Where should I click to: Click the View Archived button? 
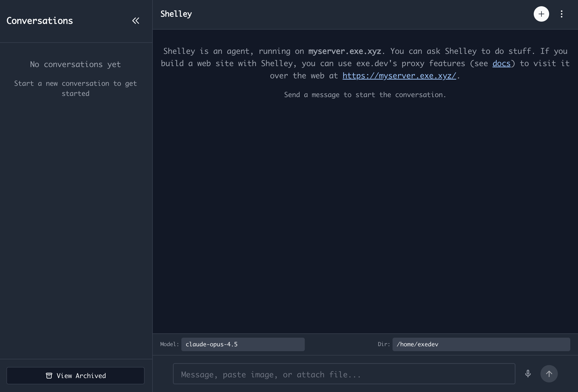click(75, 376)
